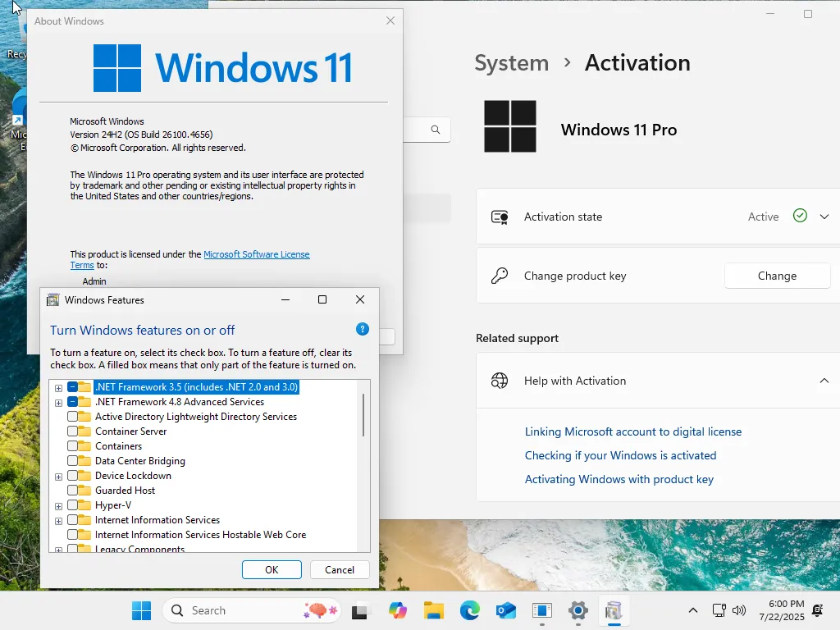Click the Windows 11 Pro logo in Settings
The height and width of the screenshot is (630, 840).
point(510,126)
